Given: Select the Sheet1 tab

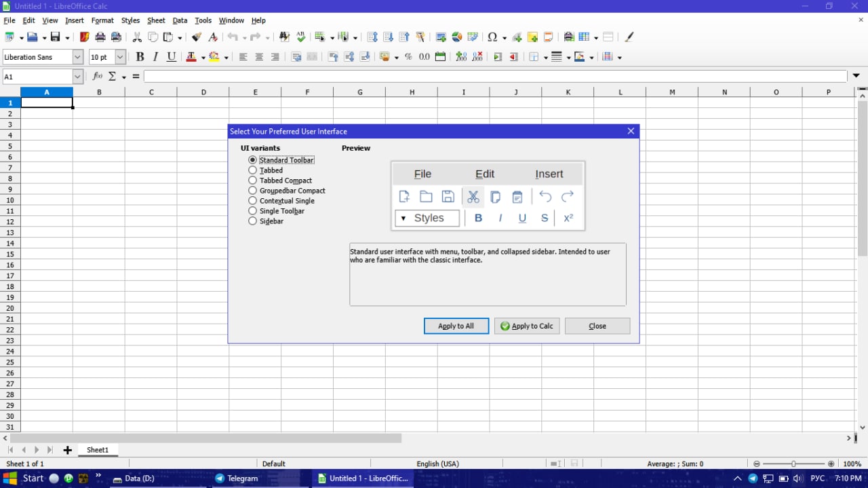Looking at the screenshot, I should click(x=97, y=450).
